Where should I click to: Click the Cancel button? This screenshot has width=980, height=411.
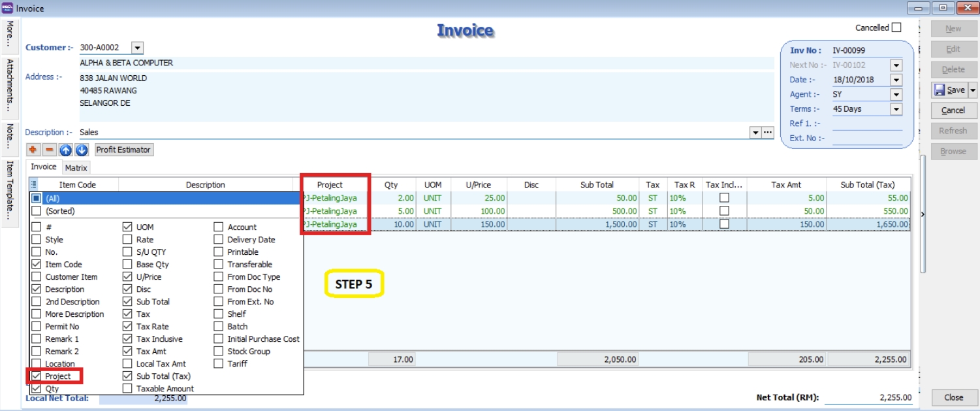point(953,110)
